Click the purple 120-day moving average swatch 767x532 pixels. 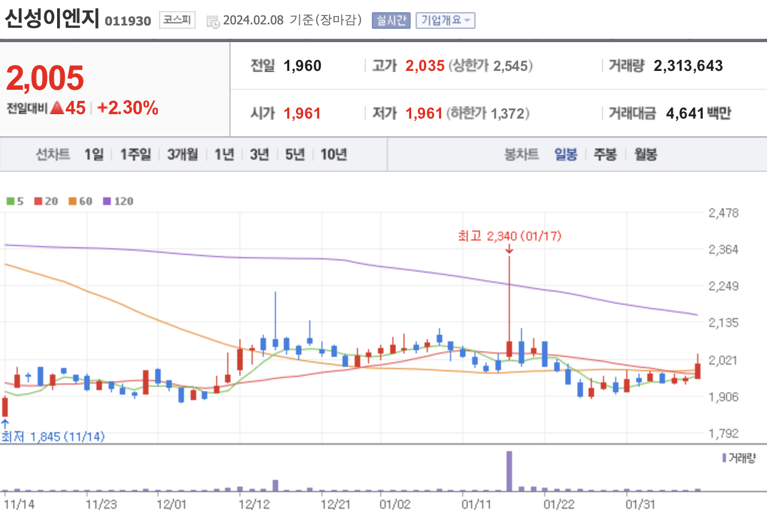[107, 201]
